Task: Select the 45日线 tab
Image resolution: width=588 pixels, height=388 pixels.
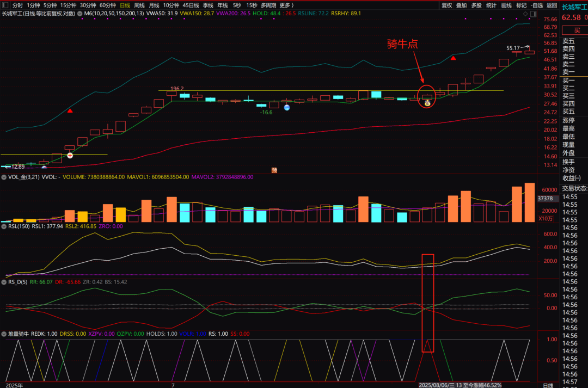Action: (191, 5)
